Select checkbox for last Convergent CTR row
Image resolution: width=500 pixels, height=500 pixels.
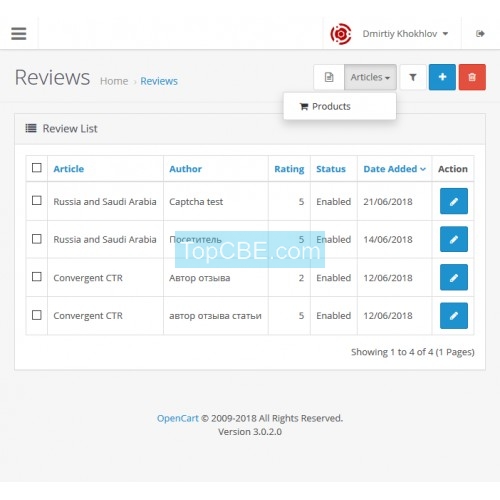coord(37,315)
